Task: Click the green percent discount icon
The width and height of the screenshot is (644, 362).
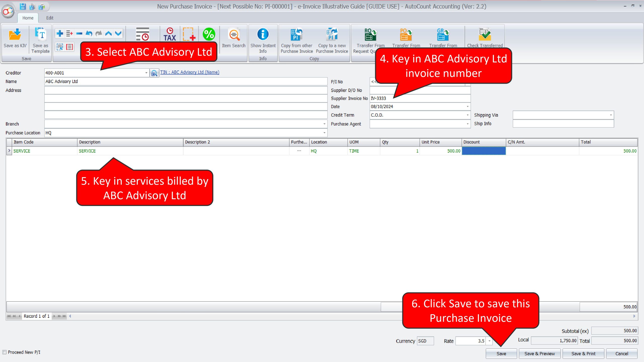Action: coord(209,34)
